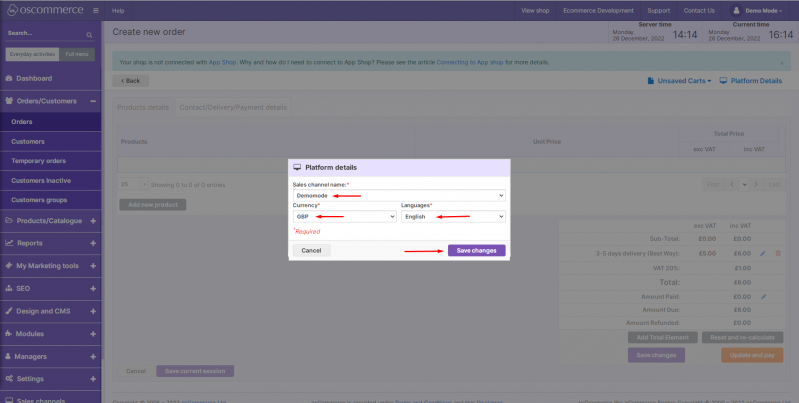The image size is (799, 403).
Task: Click Save changes in Platform details dialog
Action: (x=476, y=250)
